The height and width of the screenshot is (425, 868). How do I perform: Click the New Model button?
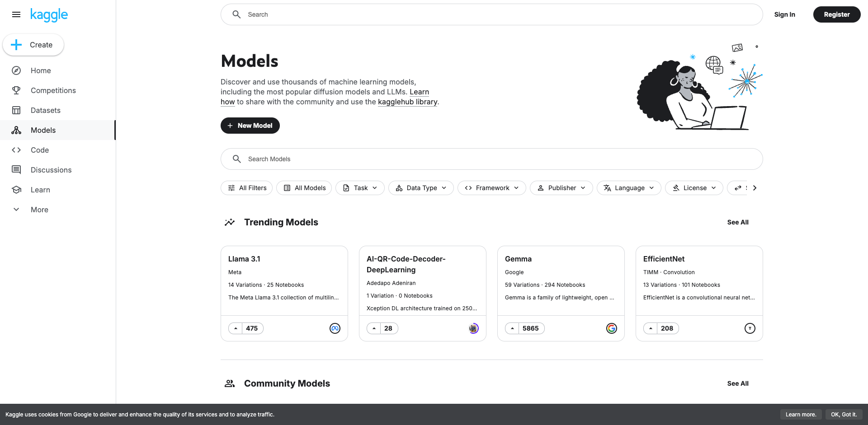250,126
